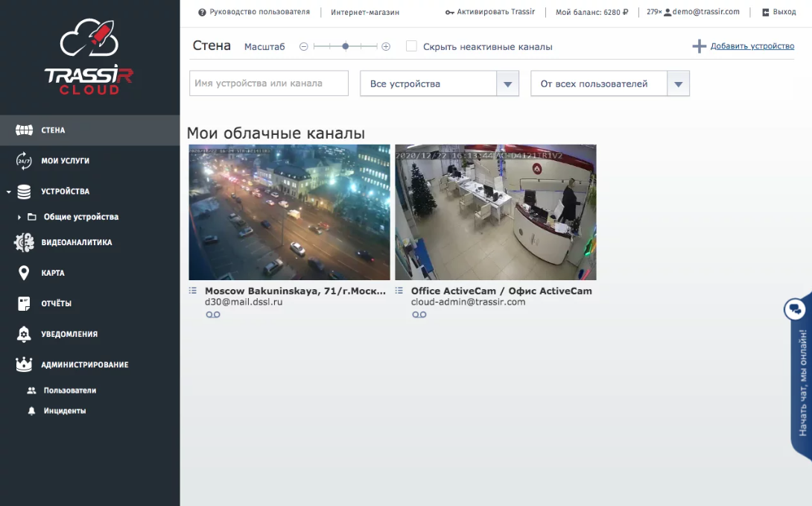Click the plus icon to add device
The height and width of the screenshot is (506, 812).
(699, 46)
